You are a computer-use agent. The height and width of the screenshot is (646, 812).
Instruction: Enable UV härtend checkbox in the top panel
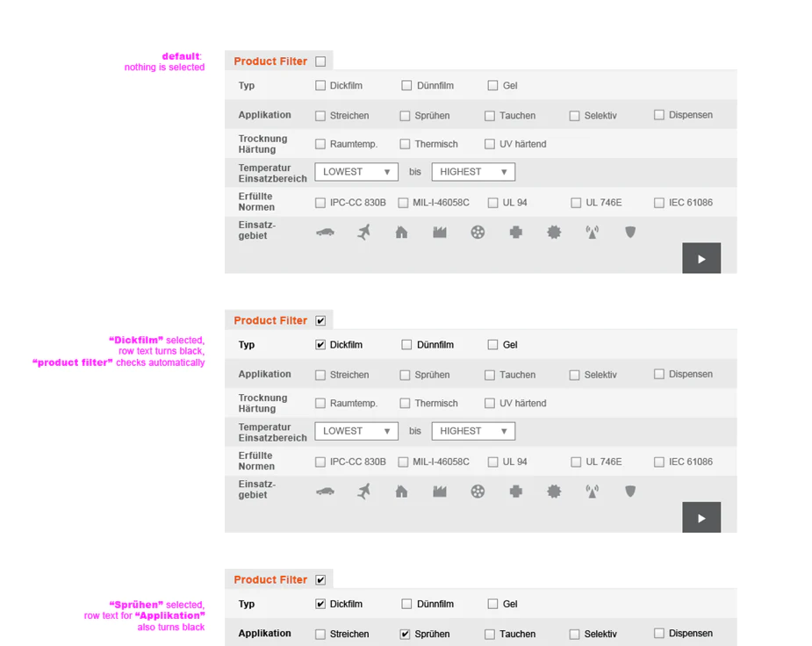pyautogui.click(x=489, y=144)
